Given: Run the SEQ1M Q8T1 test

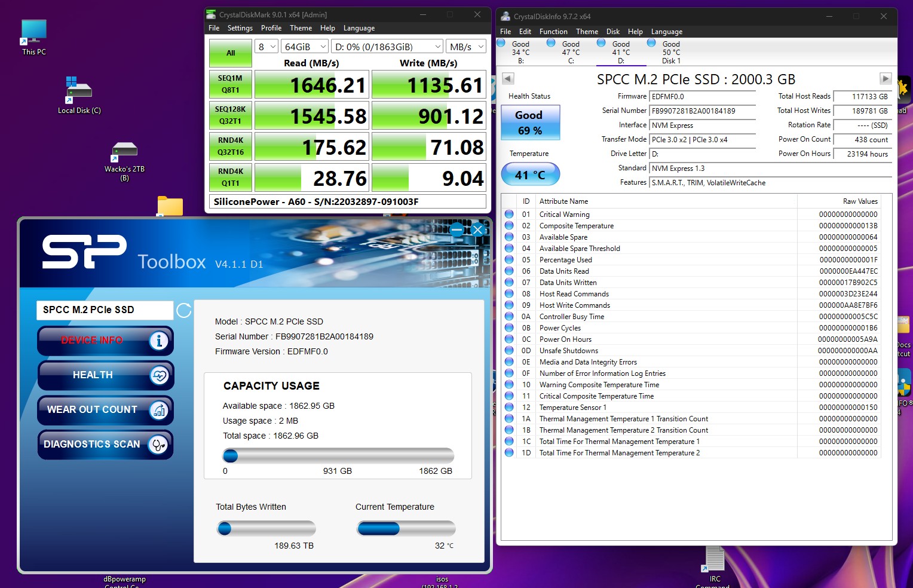Looking at the screenshot, I should pos(231,85).
